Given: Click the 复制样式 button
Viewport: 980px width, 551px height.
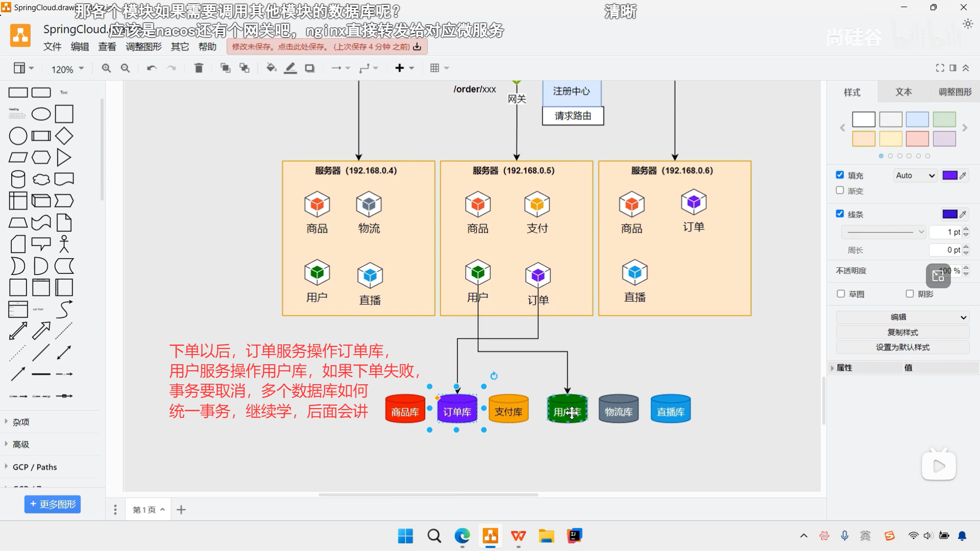Looking at the screenshot, I should (902, 332).
